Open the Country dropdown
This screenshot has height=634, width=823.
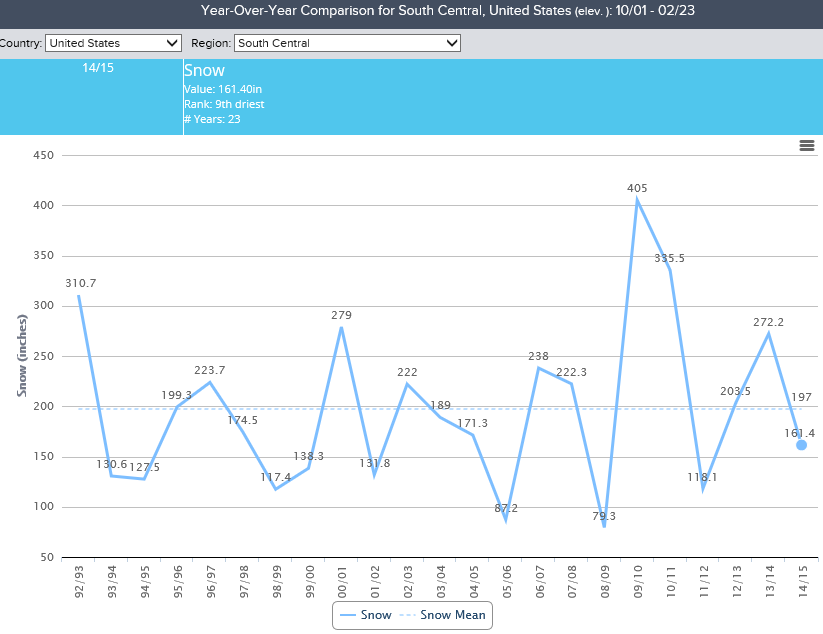114,43
